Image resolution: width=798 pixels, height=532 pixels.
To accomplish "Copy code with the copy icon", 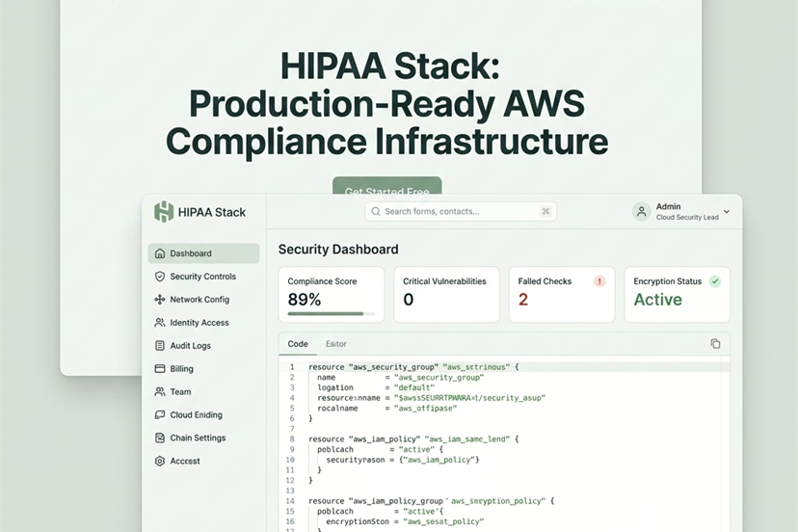I will (715, 344).
